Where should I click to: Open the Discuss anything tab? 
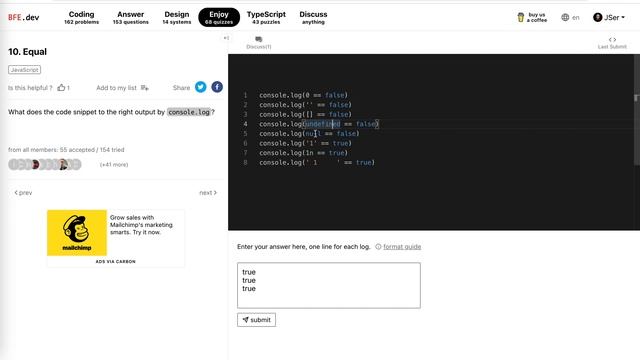click(x=313, y=17)
